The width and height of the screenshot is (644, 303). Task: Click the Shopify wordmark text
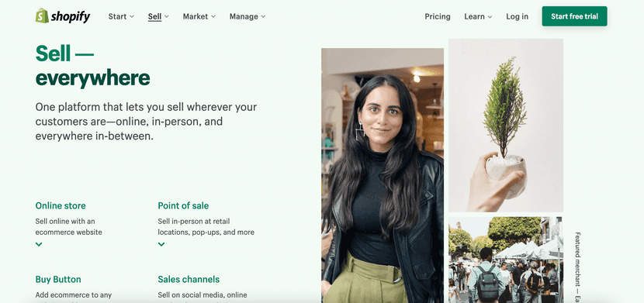pos(71,17)
